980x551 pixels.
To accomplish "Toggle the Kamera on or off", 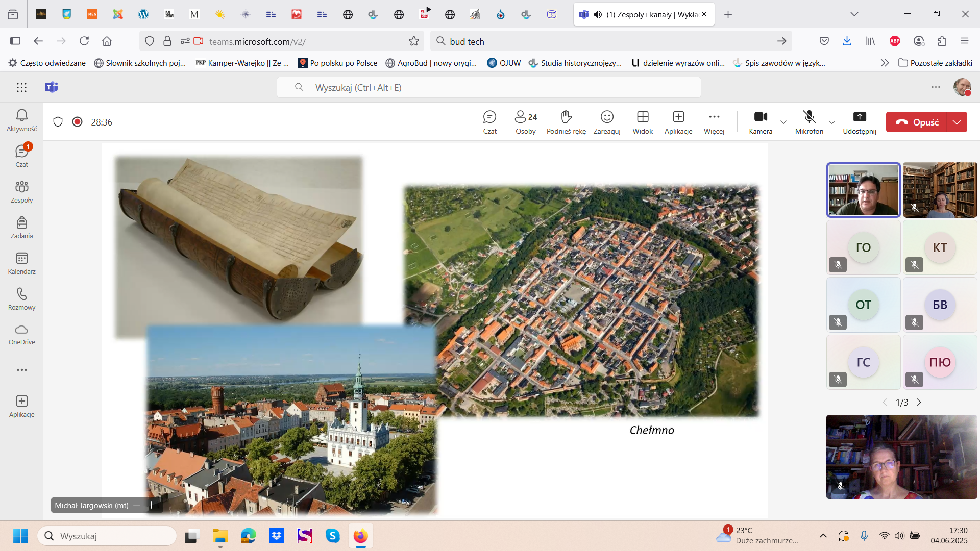I will pyautogui.click(x=761, y=122).
